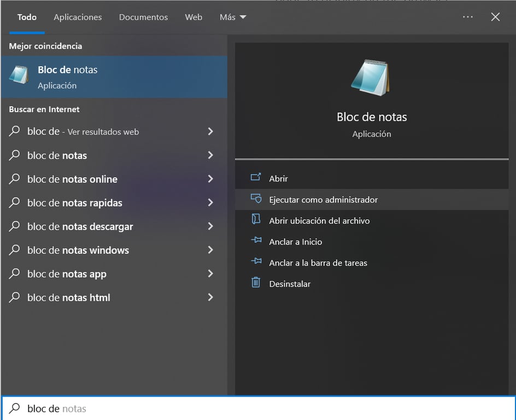This screenshot has width=516, height=420.
Task: Select the Abrir external-link icon
Action: [256, 178]
